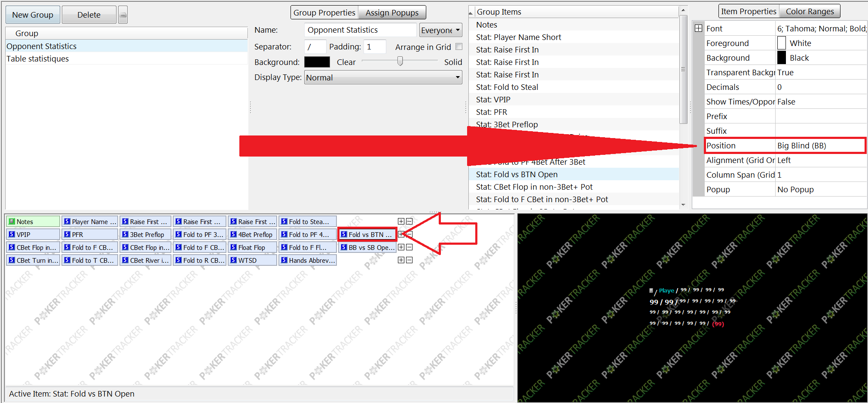Switch to the Item Properties tab
This screenshot has width=868, height=403.
coord(749,11)
